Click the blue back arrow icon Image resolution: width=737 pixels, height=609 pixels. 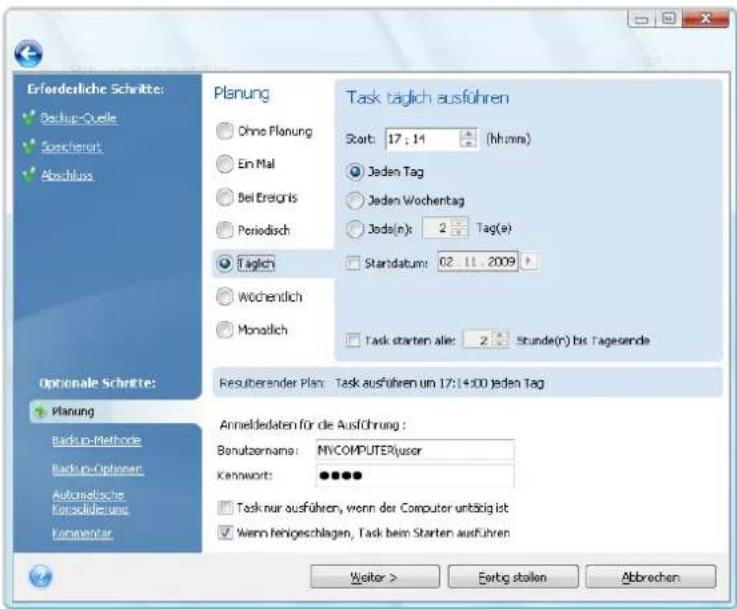(x=28, y=54)
